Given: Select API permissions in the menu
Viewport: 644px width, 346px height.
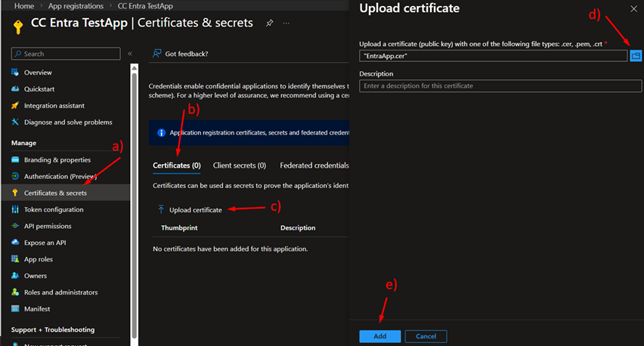Looking at the screenshot, I should tap(48, 226).
